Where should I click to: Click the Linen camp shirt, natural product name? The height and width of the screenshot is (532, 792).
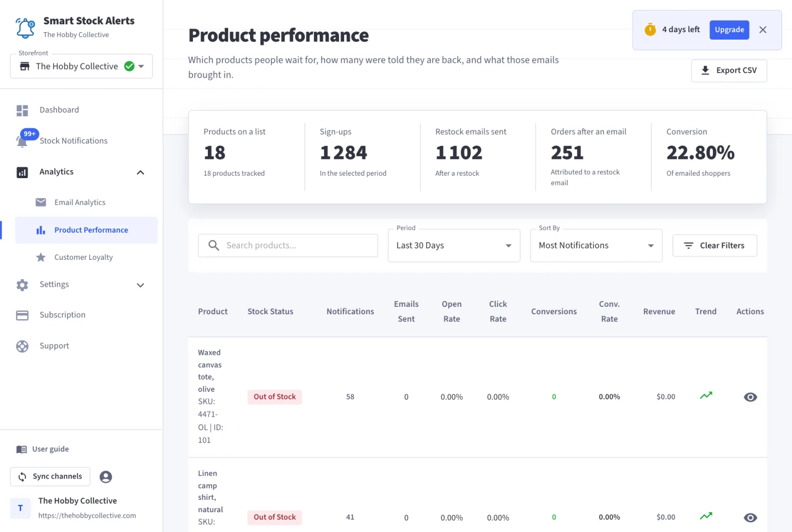210,491
